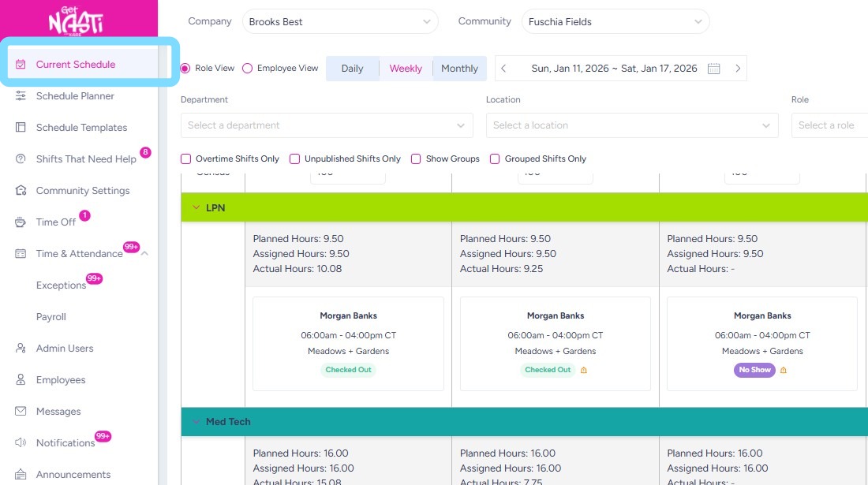Click the Time Off icon

tap(21, 222)
